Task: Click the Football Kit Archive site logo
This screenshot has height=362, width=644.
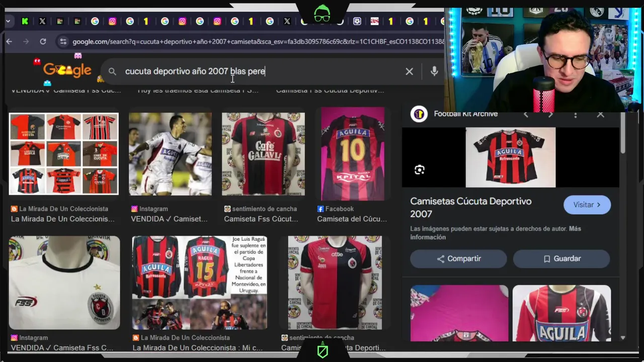Action: point(419,114)
